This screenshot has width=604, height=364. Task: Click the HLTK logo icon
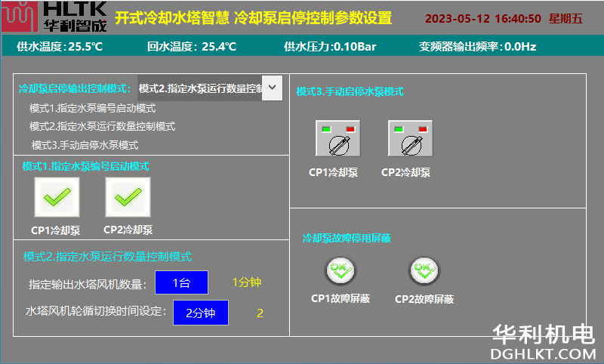(x=19, y=16)
